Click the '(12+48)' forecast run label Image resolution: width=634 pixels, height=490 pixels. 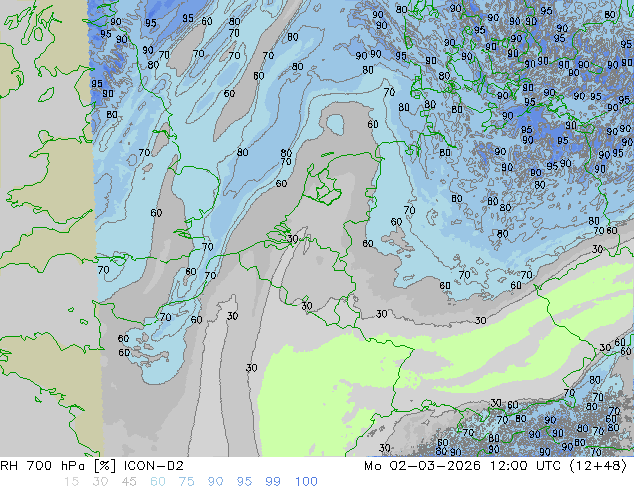[598, 466]
